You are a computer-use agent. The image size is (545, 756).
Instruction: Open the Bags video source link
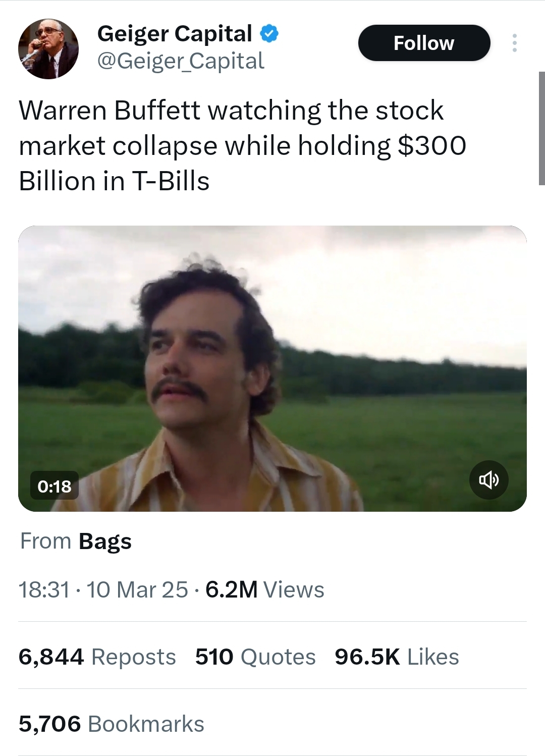(105, 542)
